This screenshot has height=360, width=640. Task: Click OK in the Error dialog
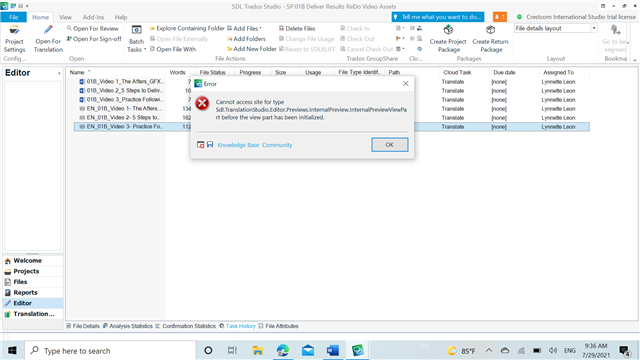pyautogui.click(x=389, y=144)
